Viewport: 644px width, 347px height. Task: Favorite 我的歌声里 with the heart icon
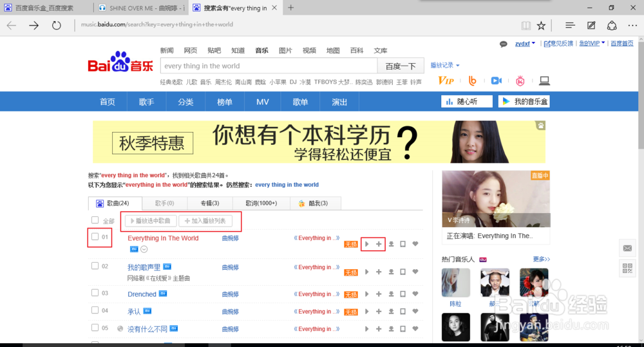tap(415, 272)
